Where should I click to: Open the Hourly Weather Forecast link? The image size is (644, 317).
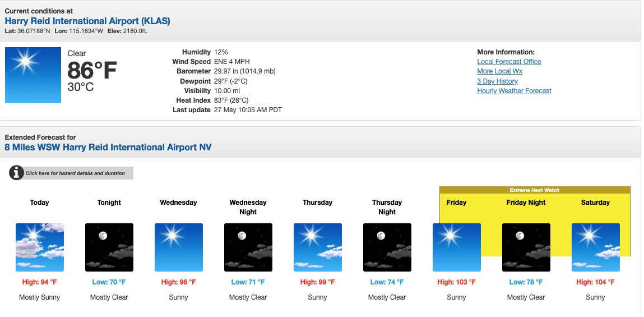(x=514, y=91)
